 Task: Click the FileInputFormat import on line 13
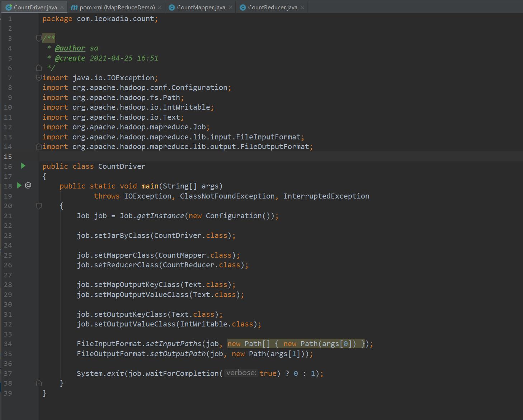pos(187,137)
